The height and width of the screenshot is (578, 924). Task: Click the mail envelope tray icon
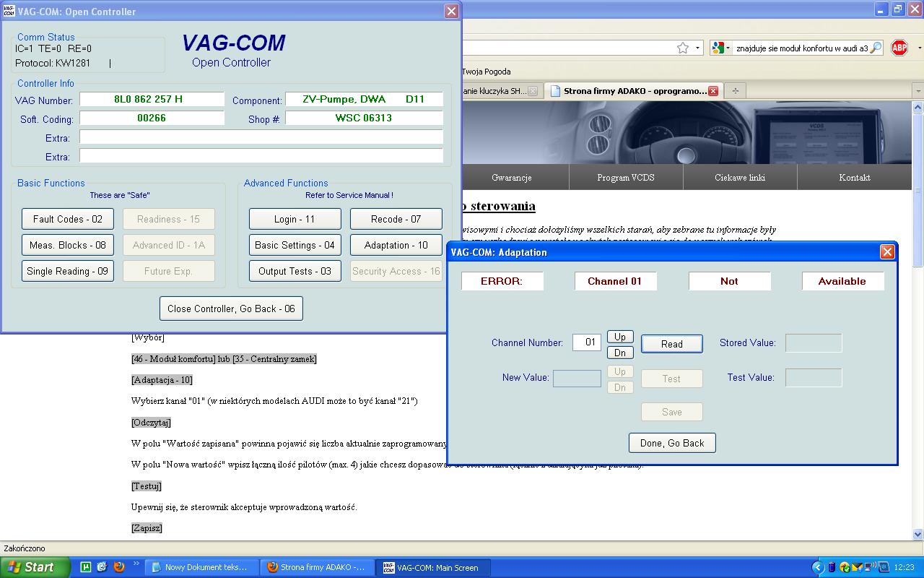(x=857, y=567)
